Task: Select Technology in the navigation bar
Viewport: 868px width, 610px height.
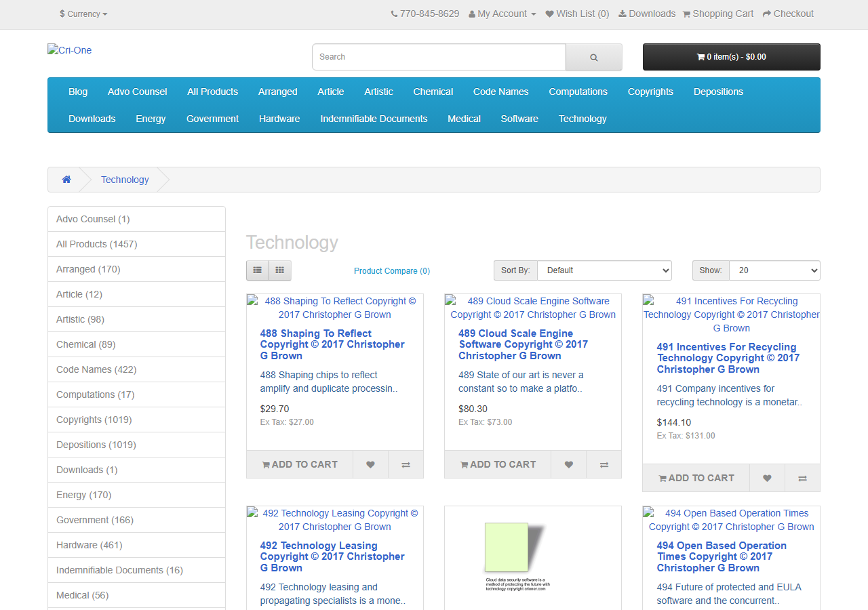Action: 583,119
